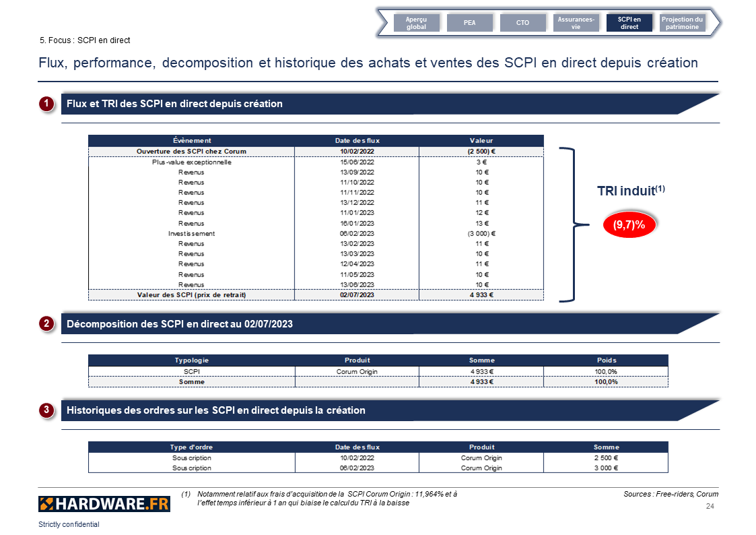
Task: Click the Évènement column header
Action: pos(192,140)
